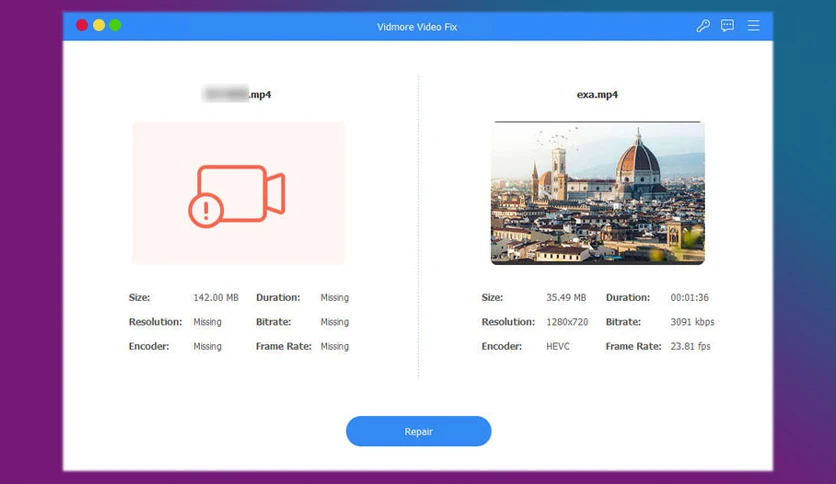Click Missing value next to left Resolution
The image size is (836, 484).
click(207, 322)
